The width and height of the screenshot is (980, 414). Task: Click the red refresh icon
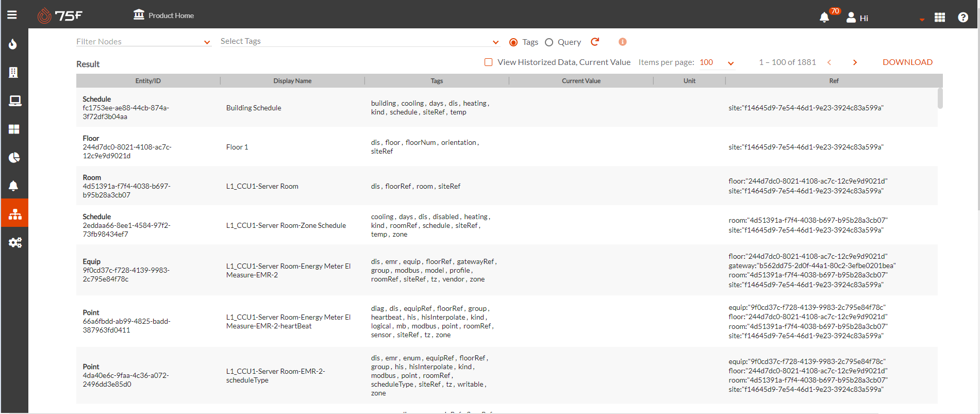tap(595, 42)
